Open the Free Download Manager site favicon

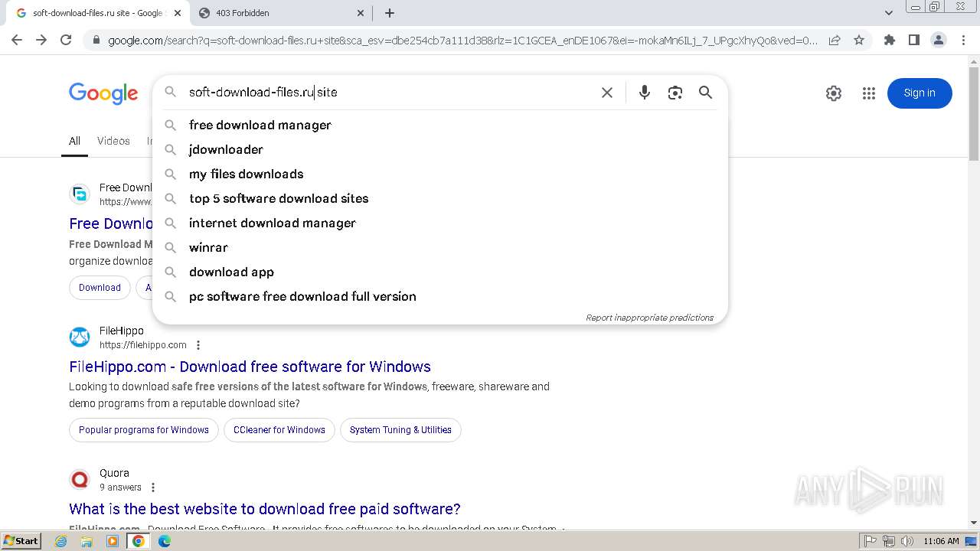tap(80, 194)
